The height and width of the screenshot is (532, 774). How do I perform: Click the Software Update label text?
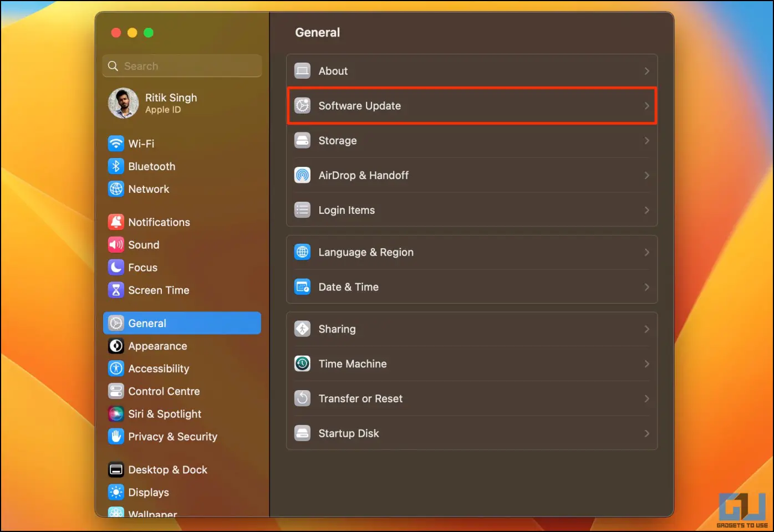[360, 106]
